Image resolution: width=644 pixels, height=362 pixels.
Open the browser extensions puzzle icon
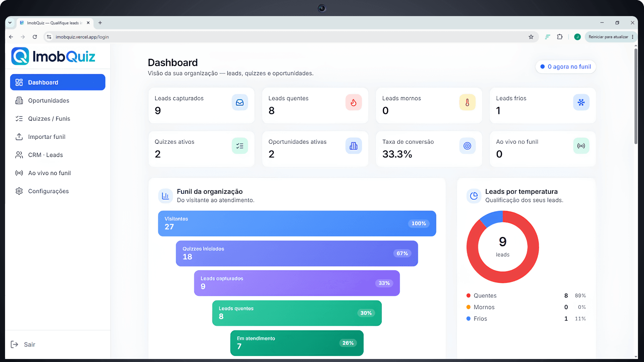coord(559,37)
